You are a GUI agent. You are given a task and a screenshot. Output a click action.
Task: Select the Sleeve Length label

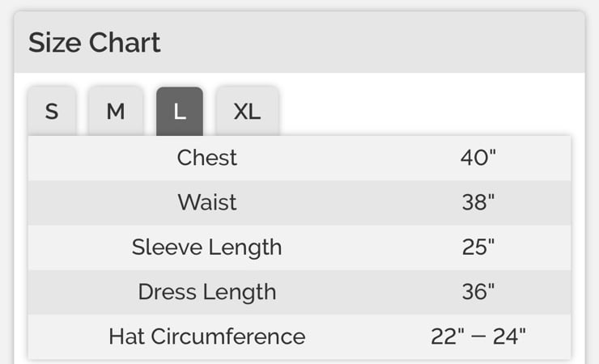(x=207, y=248)
